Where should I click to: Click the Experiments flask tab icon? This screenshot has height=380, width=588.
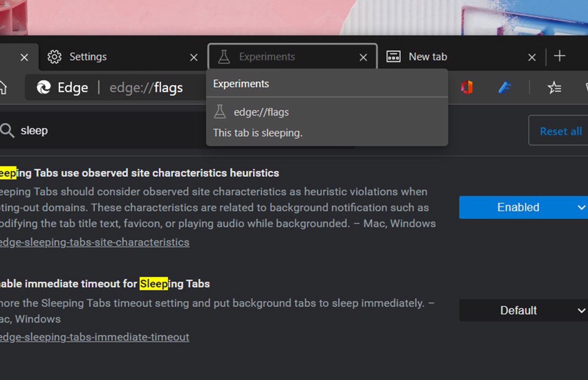point(224,57)
